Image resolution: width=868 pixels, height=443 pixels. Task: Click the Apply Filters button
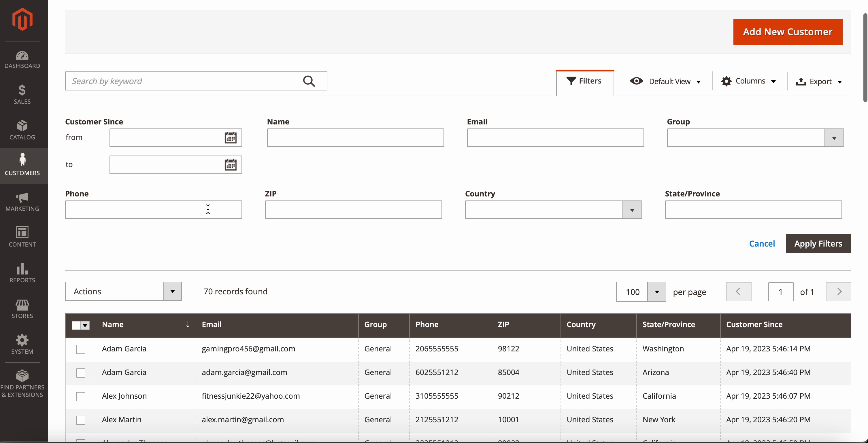[818, 244]
